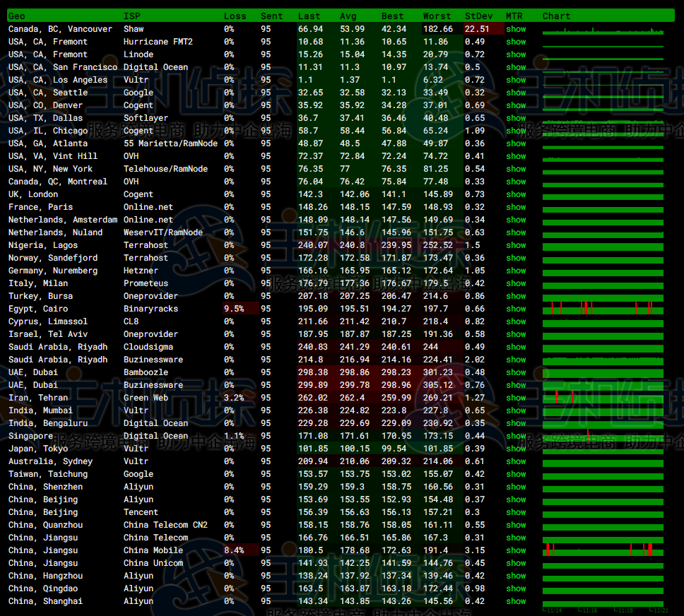The image size is (684, 616).
Task: Select the Loss column header
Action: [x=235, y=16]
